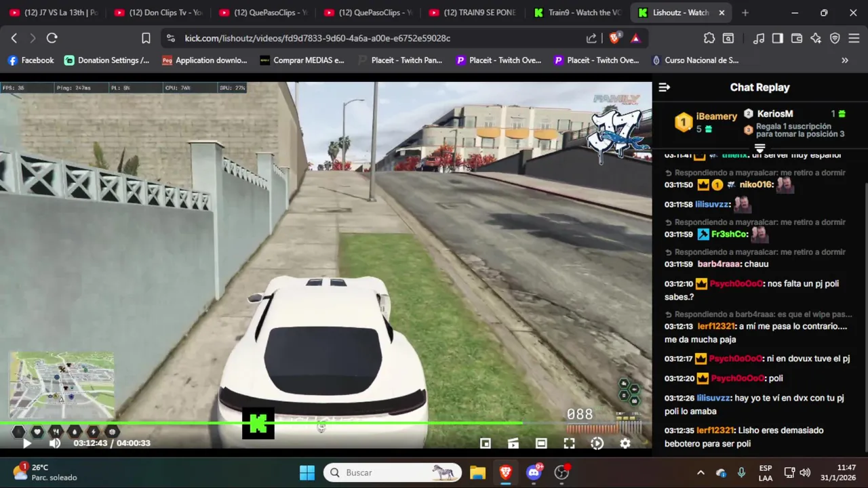Image resolution: width=868 pixels, height=488 pixels.
Task: Switch to Train9 - Watch the VOD tab
Action: (578, 13)
